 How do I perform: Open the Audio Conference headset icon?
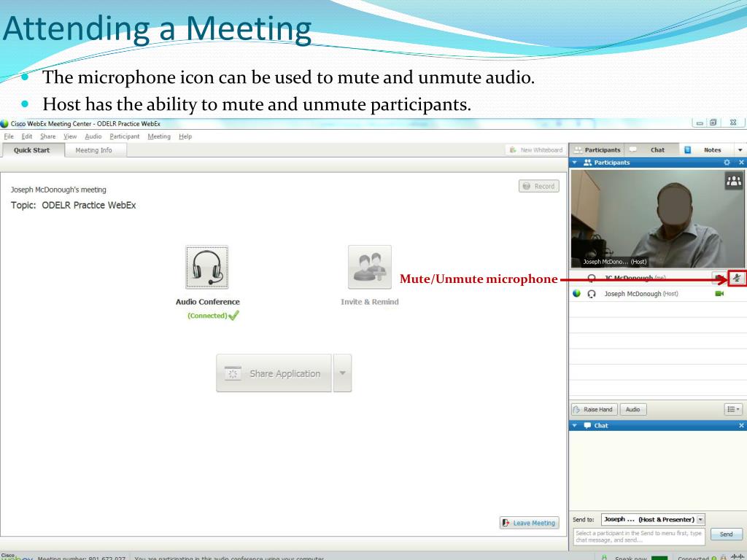click(x=206, y=267)
